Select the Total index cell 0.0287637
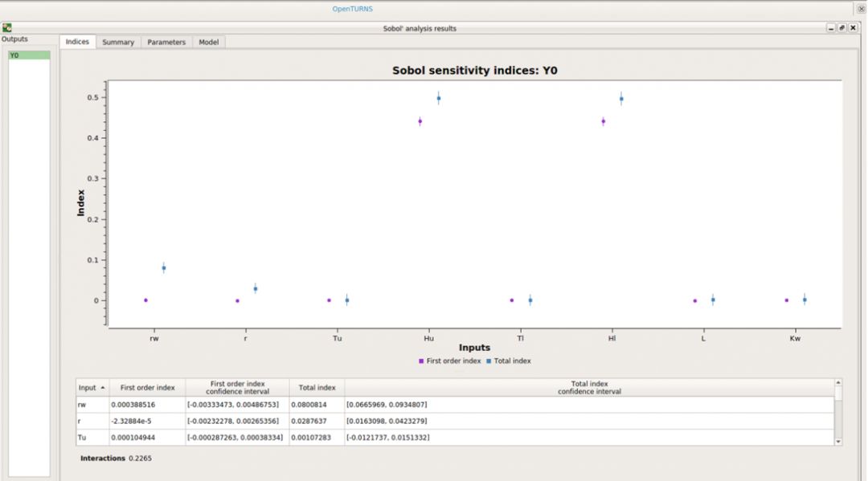Viewport: 868px width, 481px height. (317, 421)
